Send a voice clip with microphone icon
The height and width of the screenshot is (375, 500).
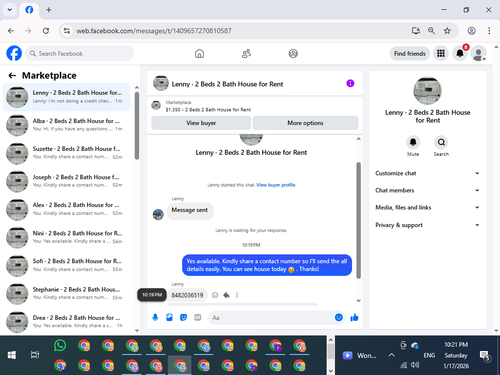[155, 317]
